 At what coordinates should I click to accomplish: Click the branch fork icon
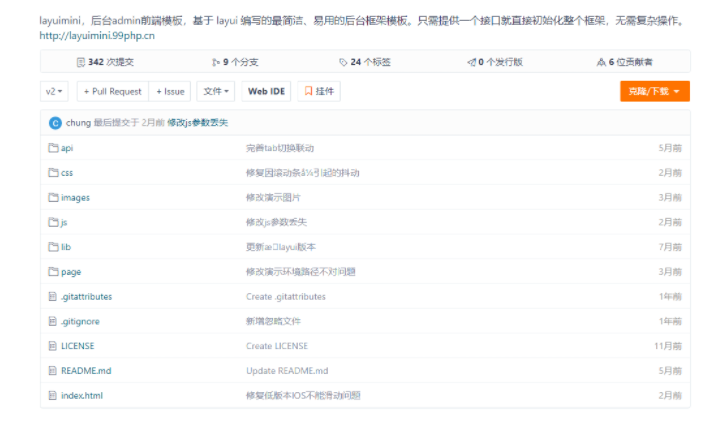pyautogui.click(x=216, y=62)
